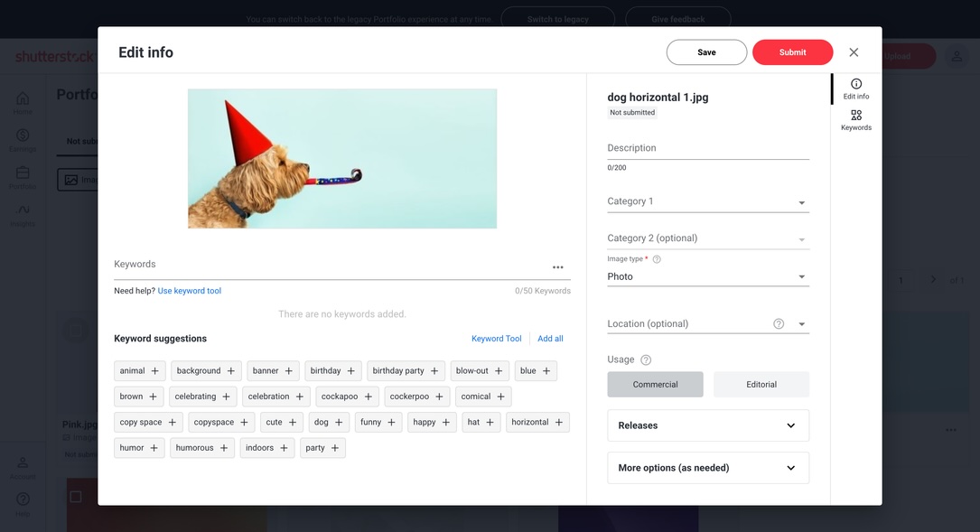Expand More options (as needed) section

coord(708,468)
